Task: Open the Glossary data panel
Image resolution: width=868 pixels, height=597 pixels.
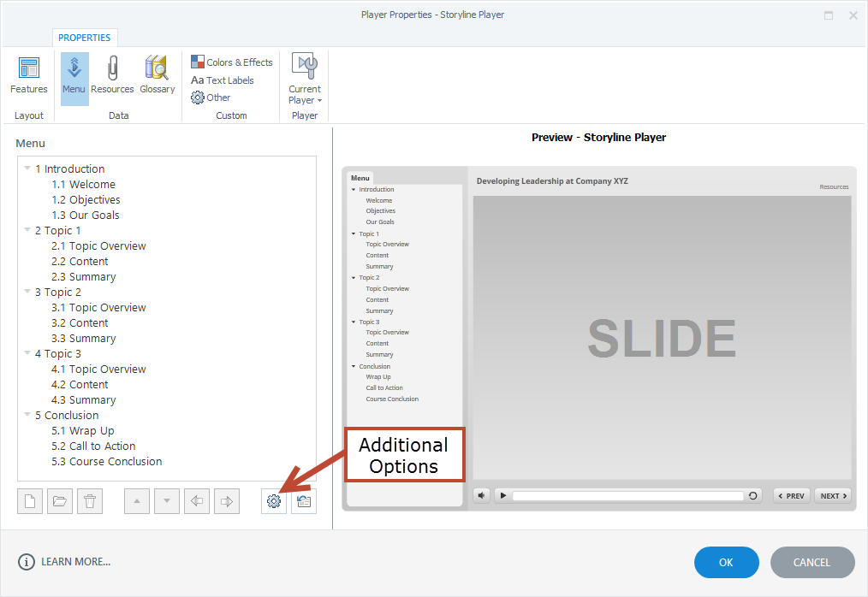Action: 157,75
